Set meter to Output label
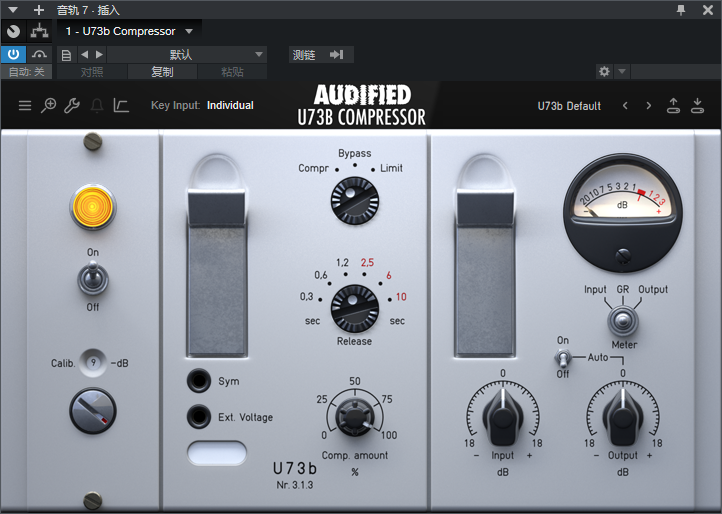The height and width of the screenshot is (514, 722). [653, 289]
